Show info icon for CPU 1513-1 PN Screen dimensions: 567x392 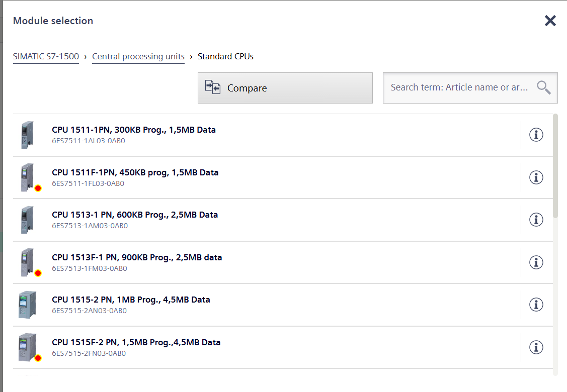point(536,220)
